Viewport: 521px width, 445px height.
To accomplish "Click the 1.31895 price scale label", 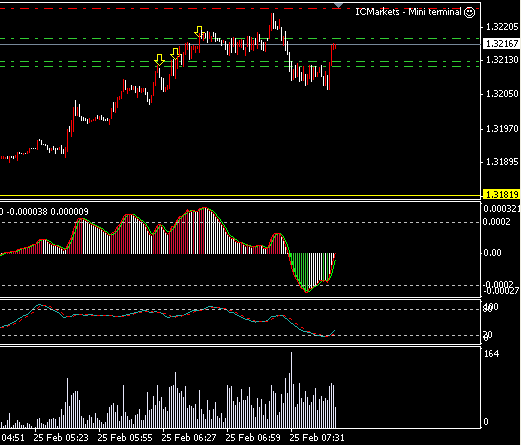I will point(502,162).
